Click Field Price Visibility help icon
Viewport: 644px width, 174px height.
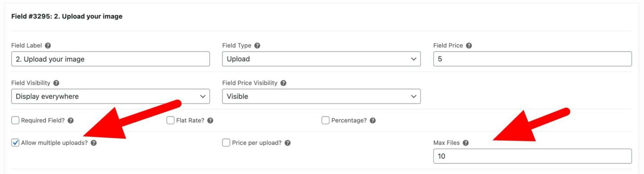[x=283, y=83]
